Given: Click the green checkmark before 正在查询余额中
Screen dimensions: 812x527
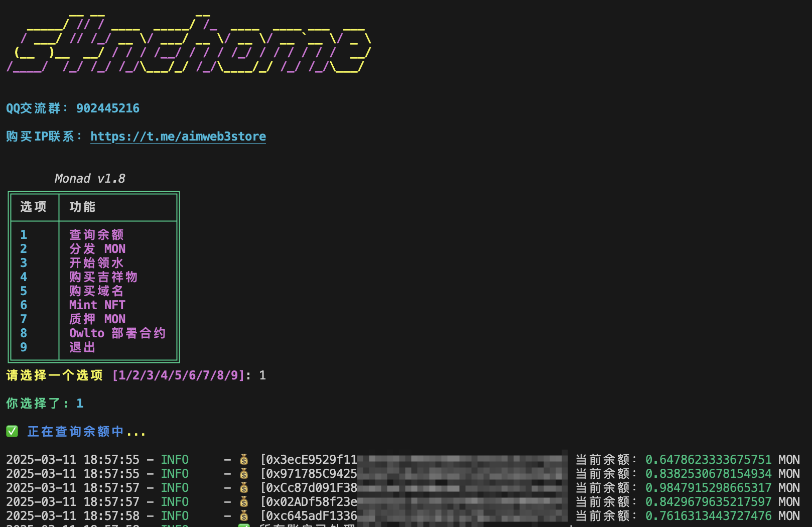Looking at the screenshot, I should coord(12,432).
